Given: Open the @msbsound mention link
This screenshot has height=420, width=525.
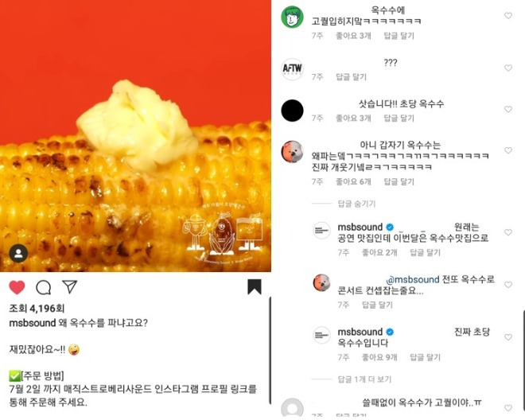Looking at the screenshot, I should pyautogui.click(x=413, y=279).
